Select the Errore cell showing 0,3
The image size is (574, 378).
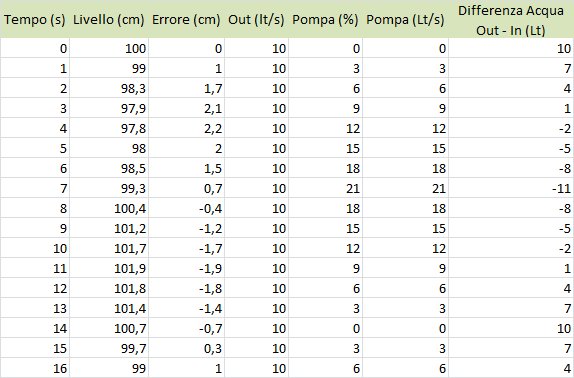[186, 348]
